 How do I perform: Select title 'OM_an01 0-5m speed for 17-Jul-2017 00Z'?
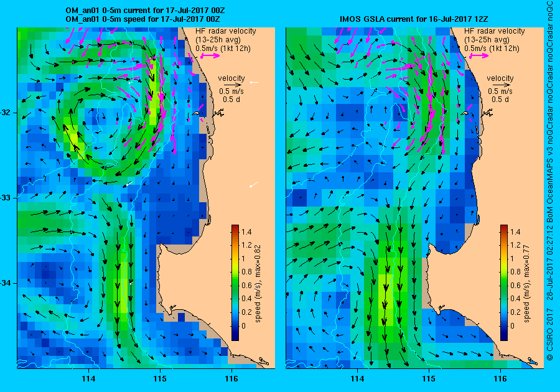(x=142, y=19)
